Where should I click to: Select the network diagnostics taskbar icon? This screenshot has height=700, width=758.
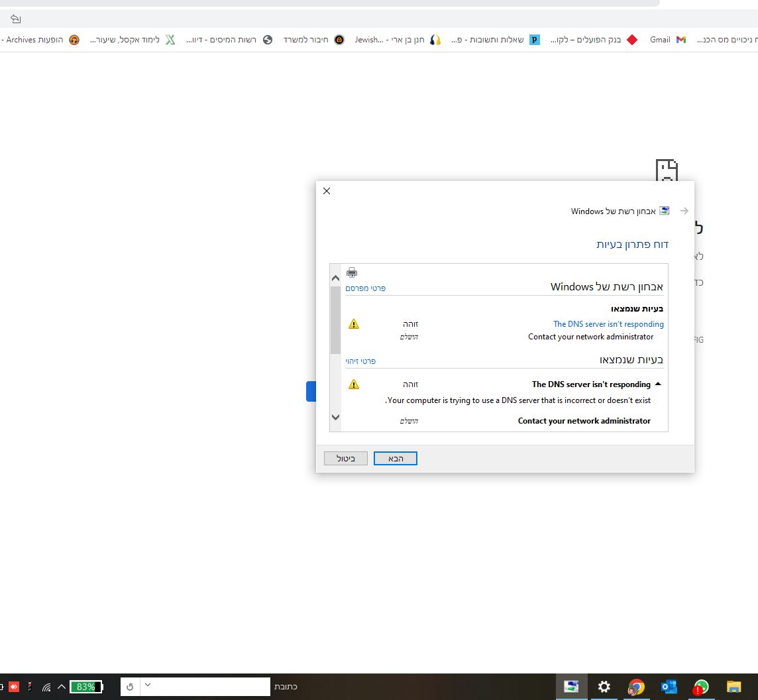coord(571,687)
